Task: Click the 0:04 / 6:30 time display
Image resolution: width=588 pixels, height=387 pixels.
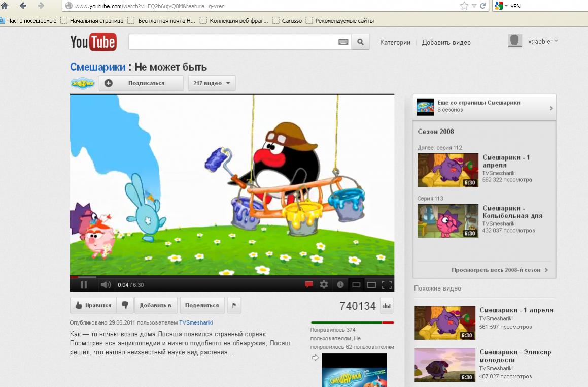Action: tap(130, 285)
